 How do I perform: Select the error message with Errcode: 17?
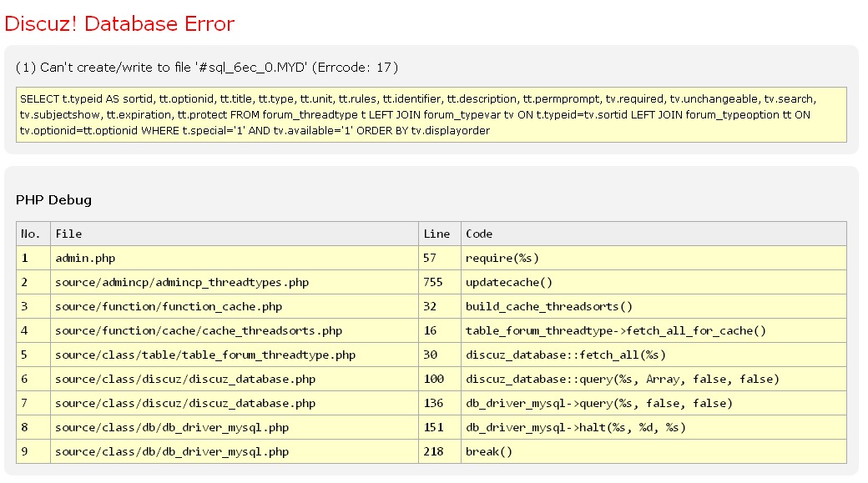coord(206,68)
